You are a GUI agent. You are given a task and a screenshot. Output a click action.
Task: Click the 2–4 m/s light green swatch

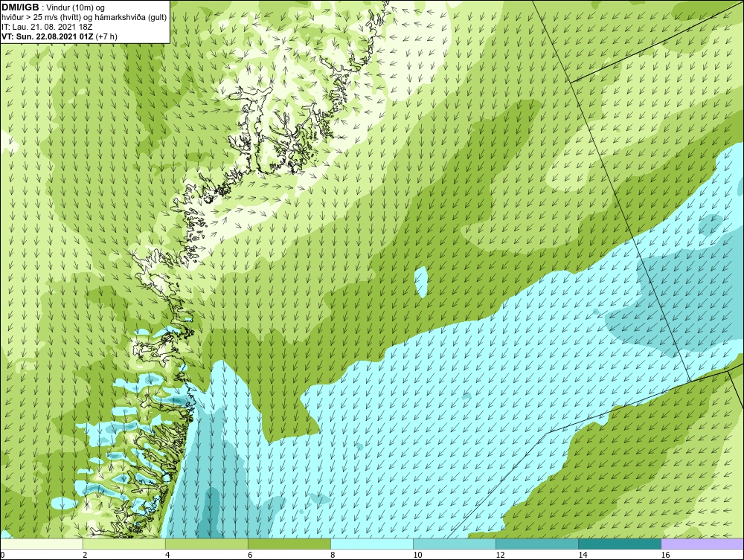pos(124,544)
